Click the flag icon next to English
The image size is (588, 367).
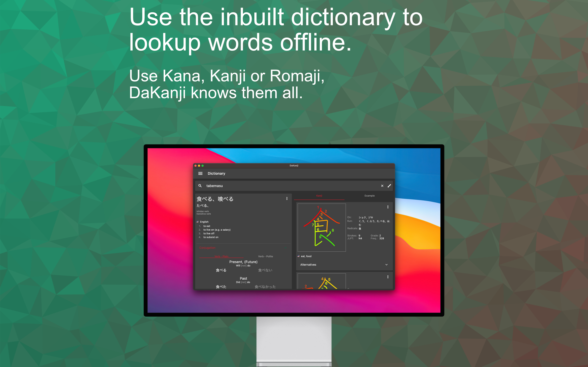(198, 222)
